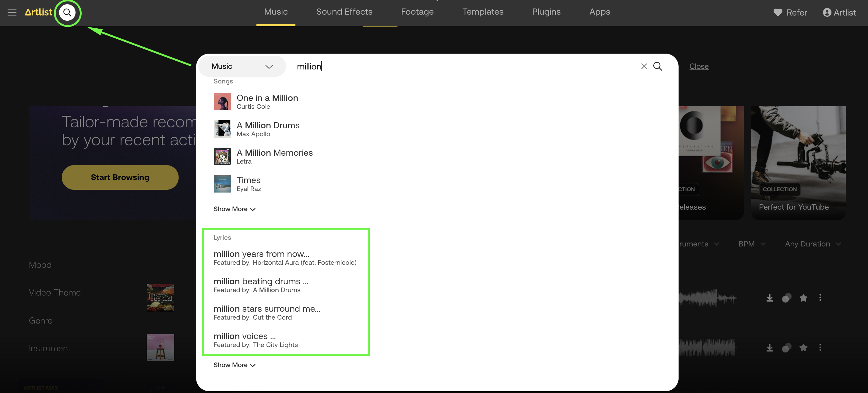
Task: Select song Times by Eyal Raz
Action: click(249, 184)
